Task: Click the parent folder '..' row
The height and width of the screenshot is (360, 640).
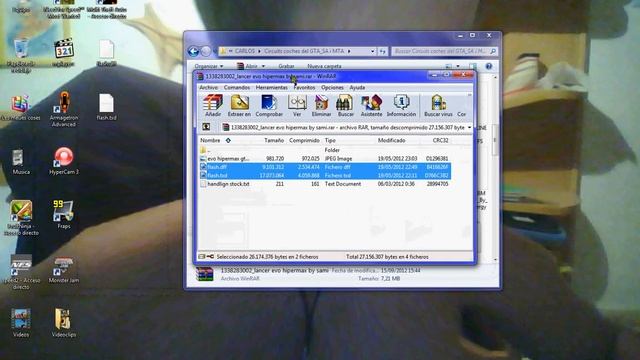Action: point(325,150)
